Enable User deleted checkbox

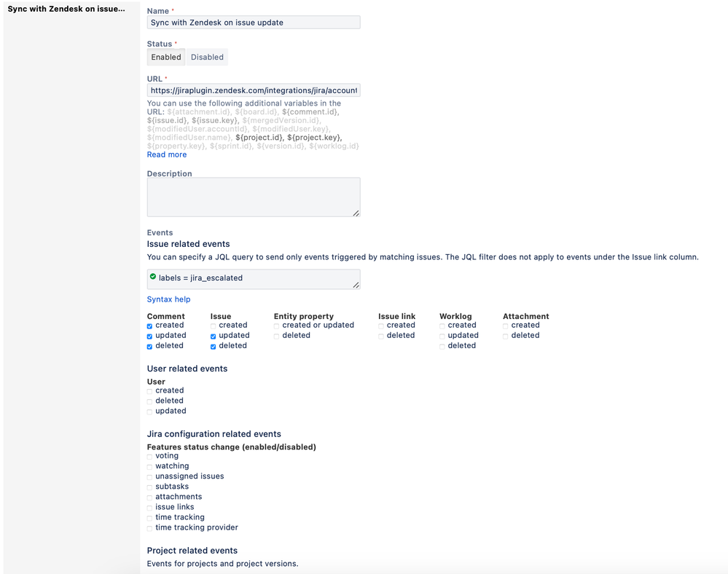[x=149, y=402]
